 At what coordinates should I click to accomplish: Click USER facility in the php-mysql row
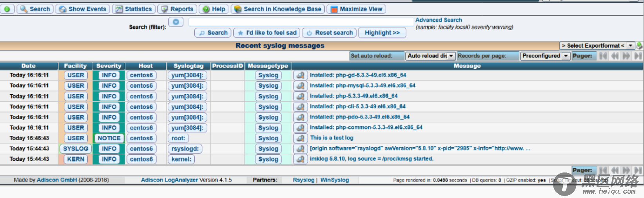tap(76, 86)
